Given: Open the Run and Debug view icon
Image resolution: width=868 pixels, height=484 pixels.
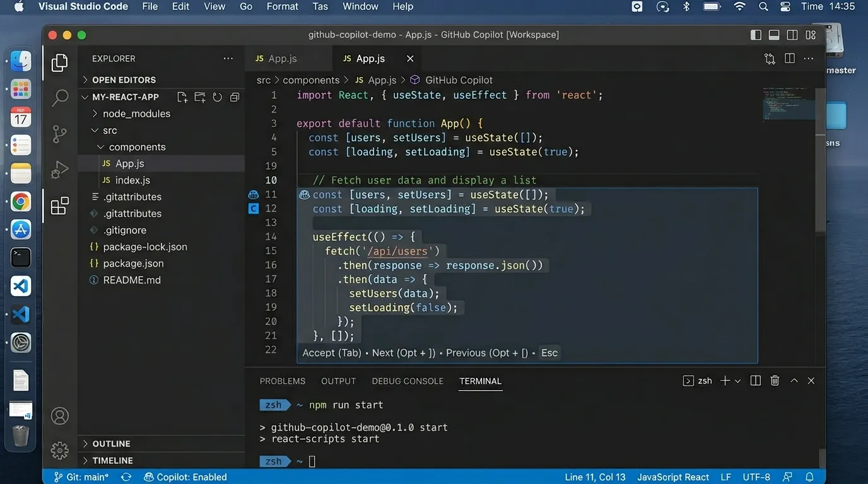Looking at the screenshot, I should coord(60,170).
